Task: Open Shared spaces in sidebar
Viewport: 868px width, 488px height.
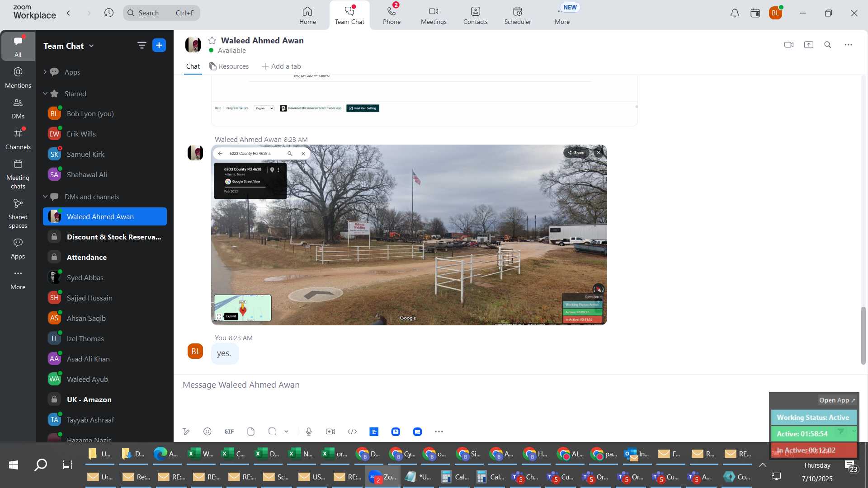Action: [x=18, y=214]
